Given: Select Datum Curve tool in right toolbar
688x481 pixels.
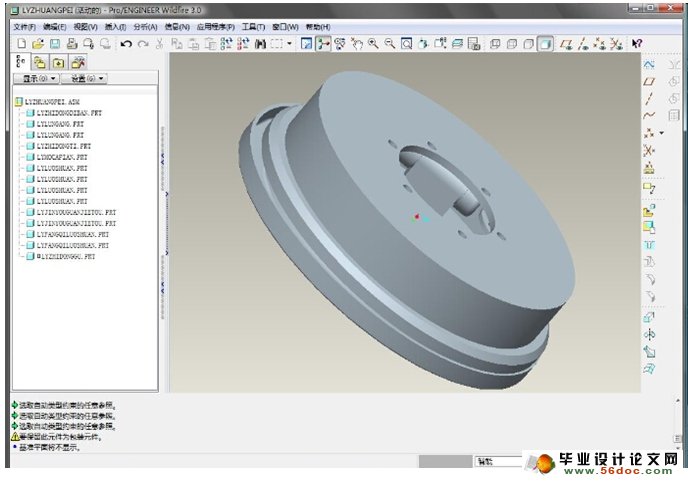Looking at the screenshot, I should [x=649, y=115].
